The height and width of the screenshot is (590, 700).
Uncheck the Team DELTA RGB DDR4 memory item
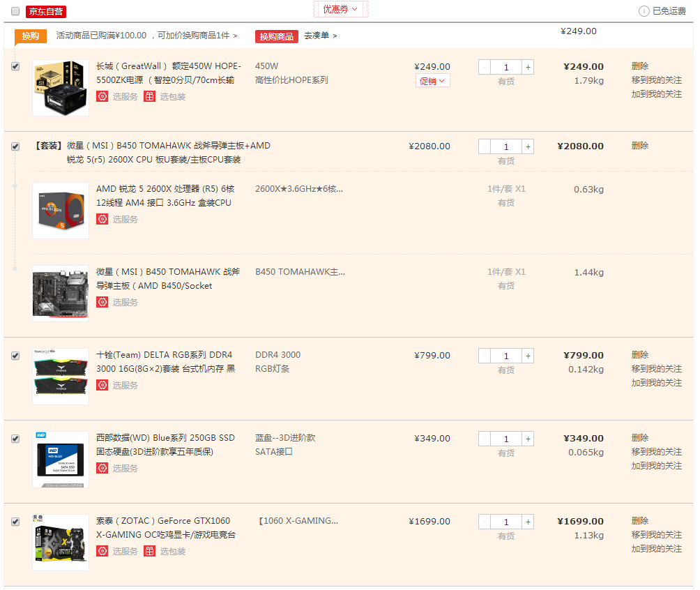point(15,356)
